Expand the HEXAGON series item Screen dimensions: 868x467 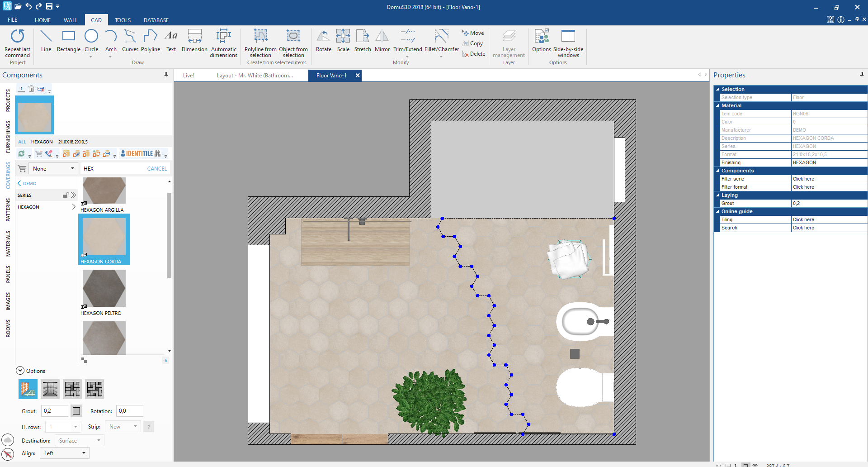tap(74, 207)
